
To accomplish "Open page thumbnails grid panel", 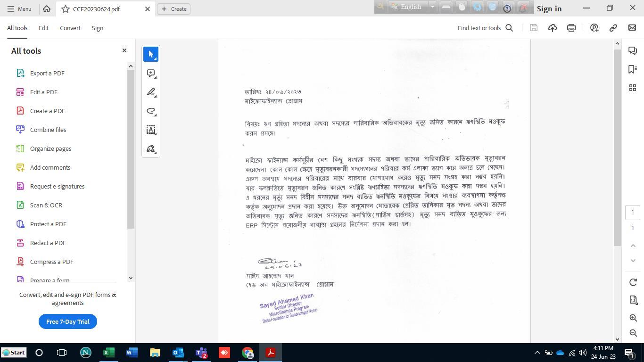I will 633,88.
